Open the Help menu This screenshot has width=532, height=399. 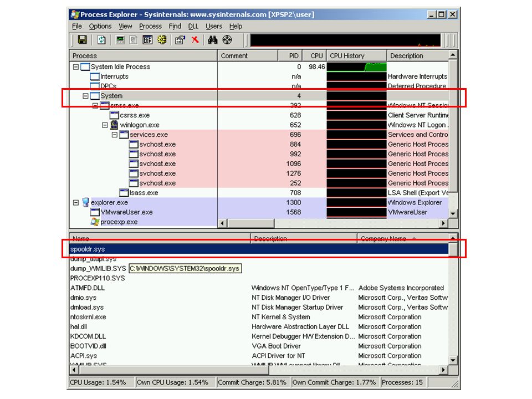[236, 26]
